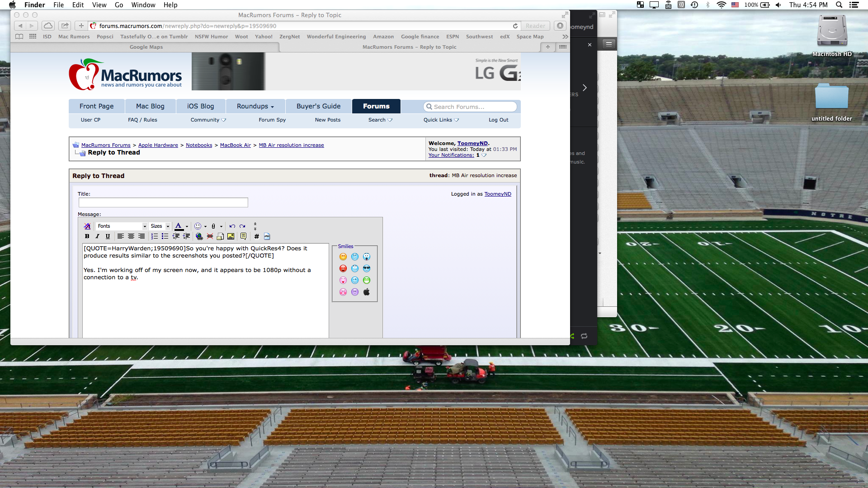Apply the current text color swatch (A)
The image size is (868, 488).
coord(179,226)
